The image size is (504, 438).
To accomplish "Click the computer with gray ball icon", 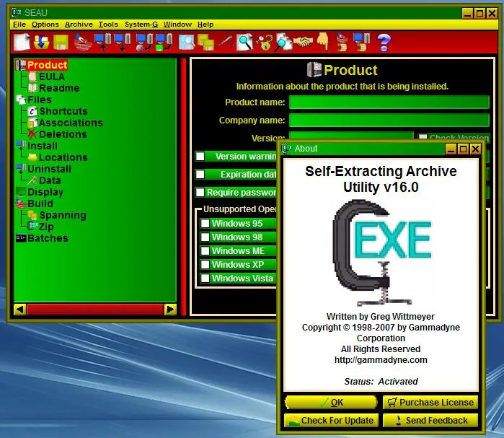I will [144, 42].
